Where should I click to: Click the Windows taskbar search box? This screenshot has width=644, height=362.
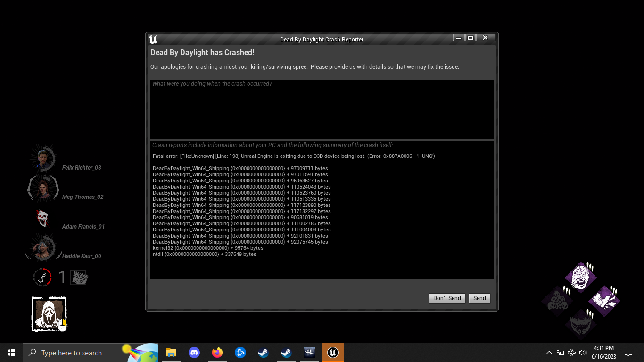pos(90,353)
